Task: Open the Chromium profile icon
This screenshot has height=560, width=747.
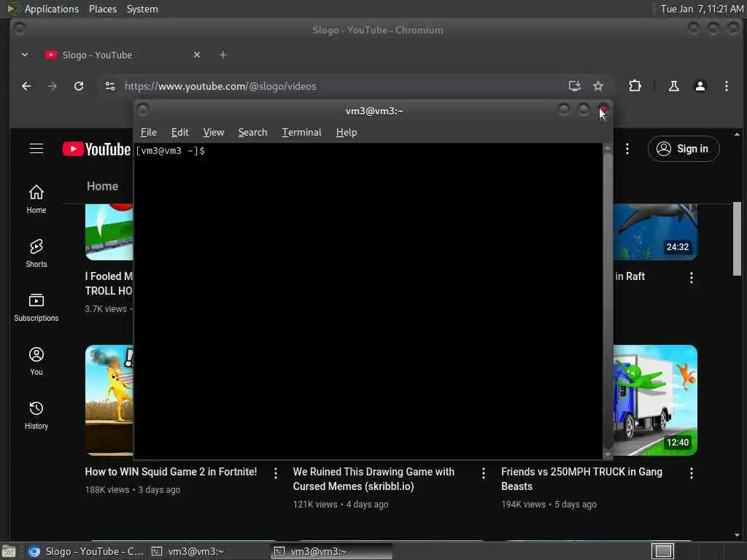Action: point(700,86)
